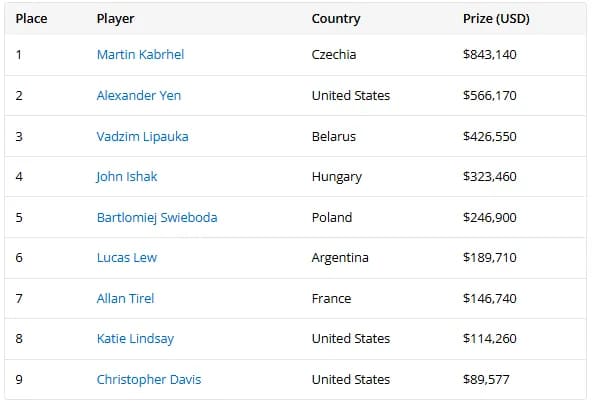Open the Alexander Yen player link
593x405 pixels.
click(x=139, y=95)
